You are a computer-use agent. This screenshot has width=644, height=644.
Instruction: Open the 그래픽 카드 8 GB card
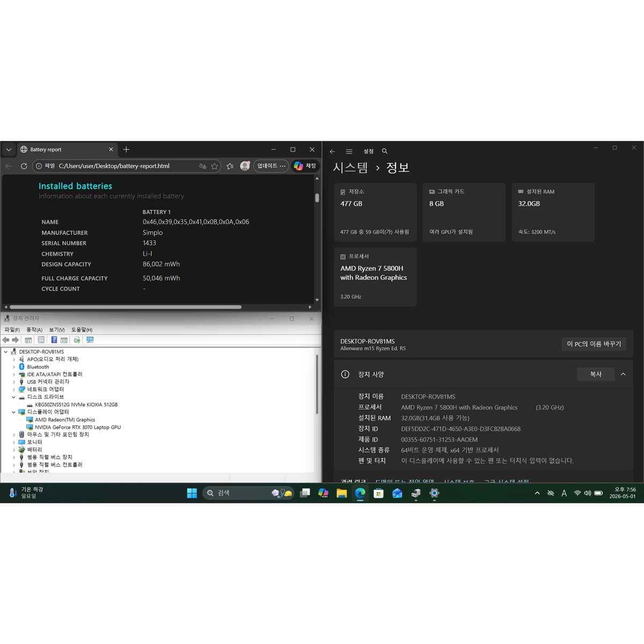464,212
